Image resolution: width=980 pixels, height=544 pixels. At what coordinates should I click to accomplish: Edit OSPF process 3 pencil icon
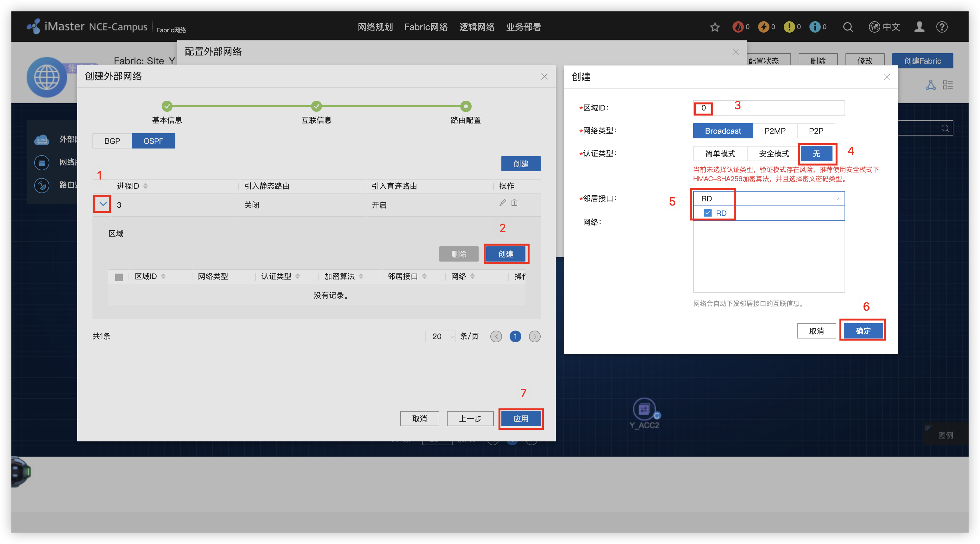pos(503,203)
